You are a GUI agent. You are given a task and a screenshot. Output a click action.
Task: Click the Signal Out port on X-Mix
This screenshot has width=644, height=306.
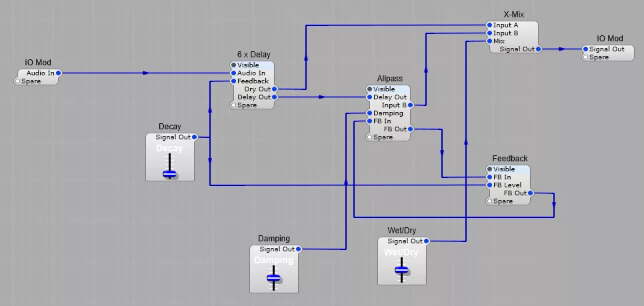[539, 49]
